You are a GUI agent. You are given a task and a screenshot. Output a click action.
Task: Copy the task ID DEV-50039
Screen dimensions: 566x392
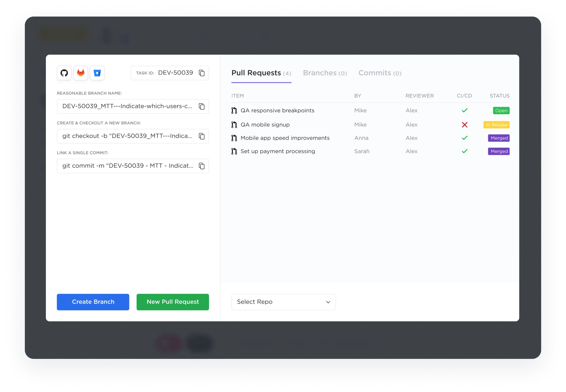(x=202, y=73)
